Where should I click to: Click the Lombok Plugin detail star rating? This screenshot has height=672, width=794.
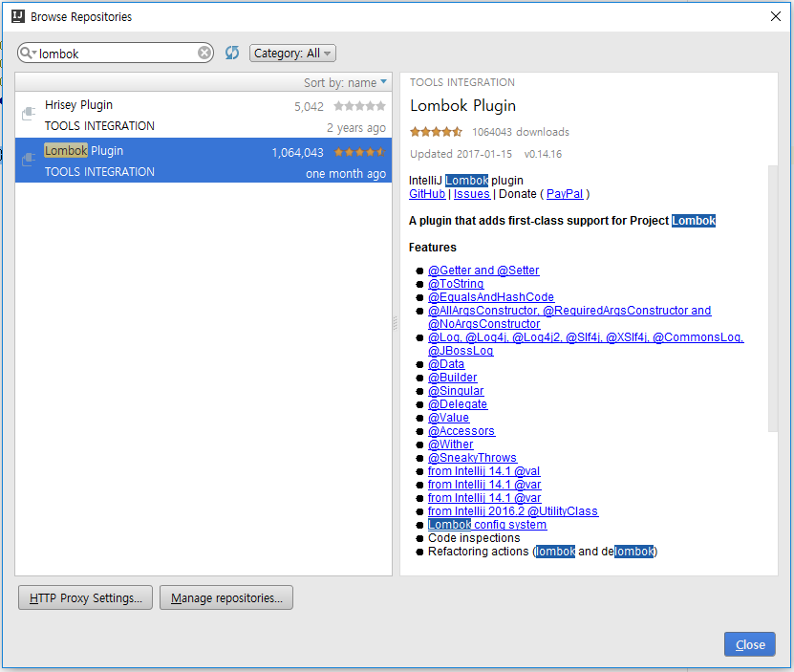click(x=436, y=132)
